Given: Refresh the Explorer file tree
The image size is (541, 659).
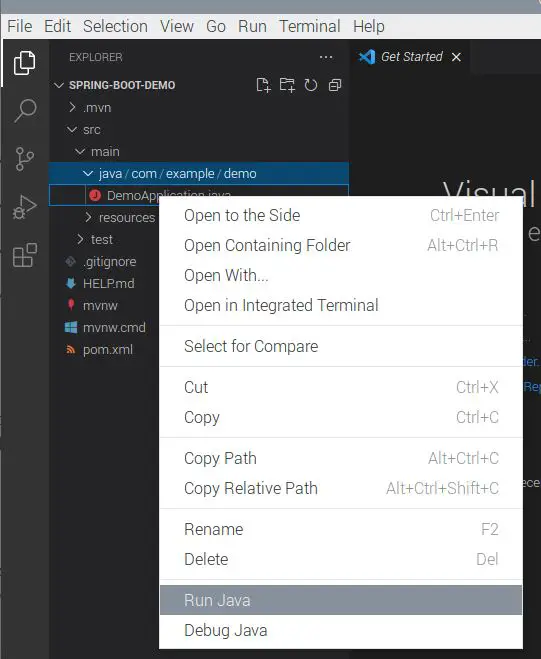Looking at the screenshot, I should [x=311, y=85].
